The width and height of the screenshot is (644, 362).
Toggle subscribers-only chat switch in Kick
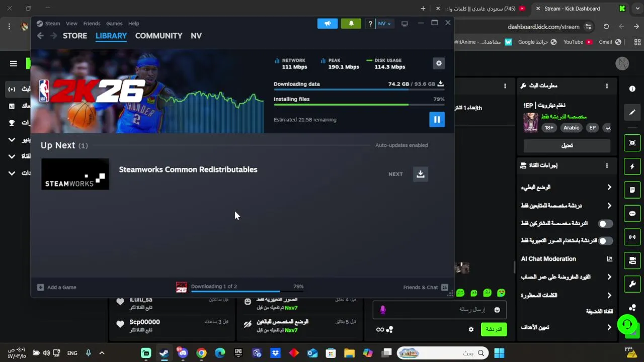[605, 224]
